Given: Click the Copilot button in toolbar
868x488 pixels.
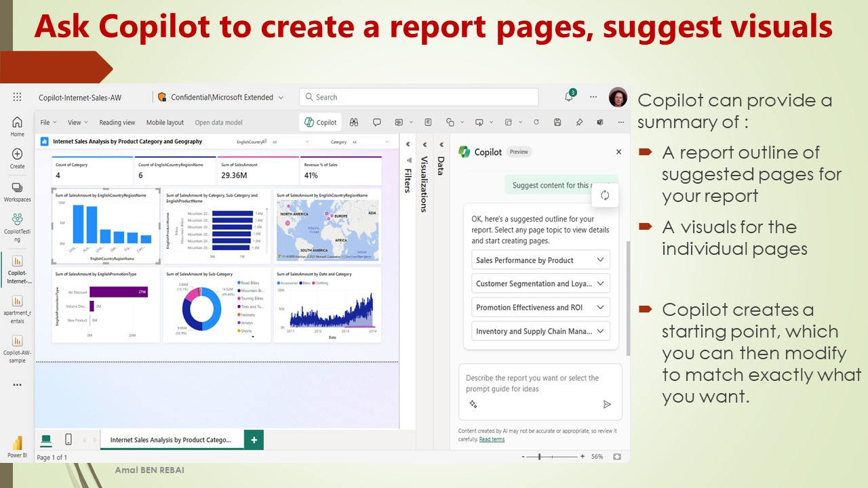Looking at the screenshot, I should [321, 122].
